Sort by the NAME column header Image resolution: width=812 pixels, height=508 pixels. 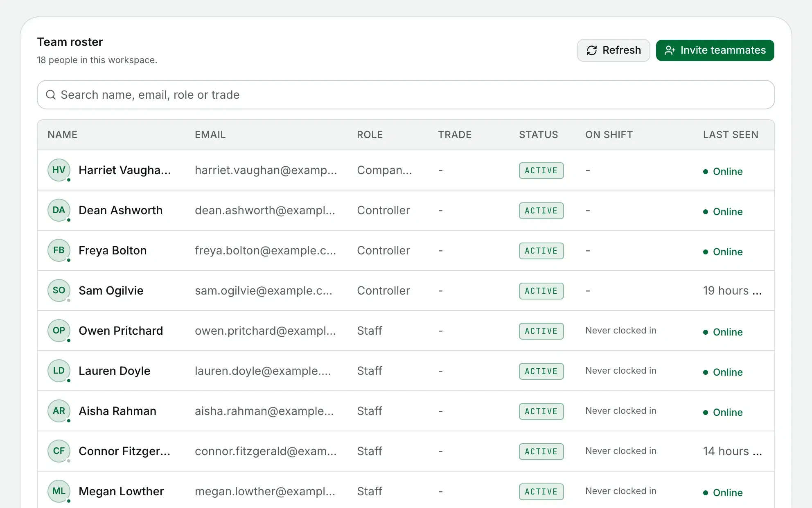pyautogui.click(x=63, y=135)
